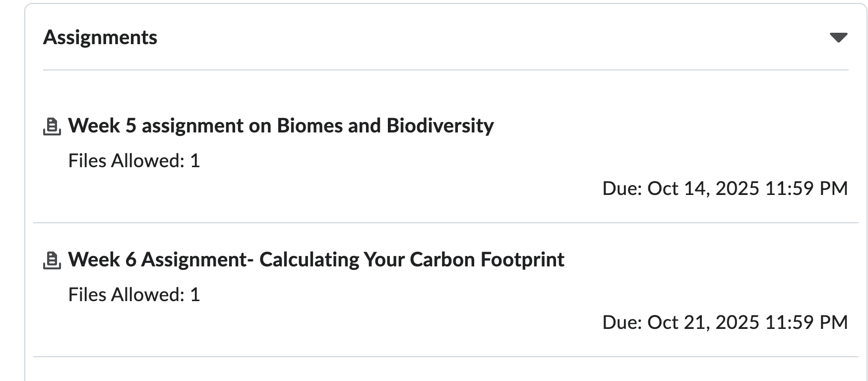Click the Assignments heading text

pyautogui.click(x=100, y=38)
